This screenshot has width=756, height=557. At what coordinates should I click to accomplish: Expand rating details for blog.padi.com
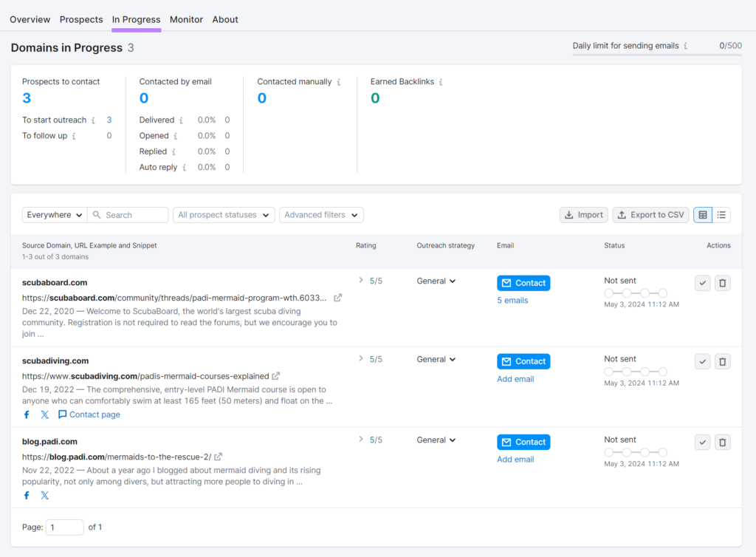(360, 440)
